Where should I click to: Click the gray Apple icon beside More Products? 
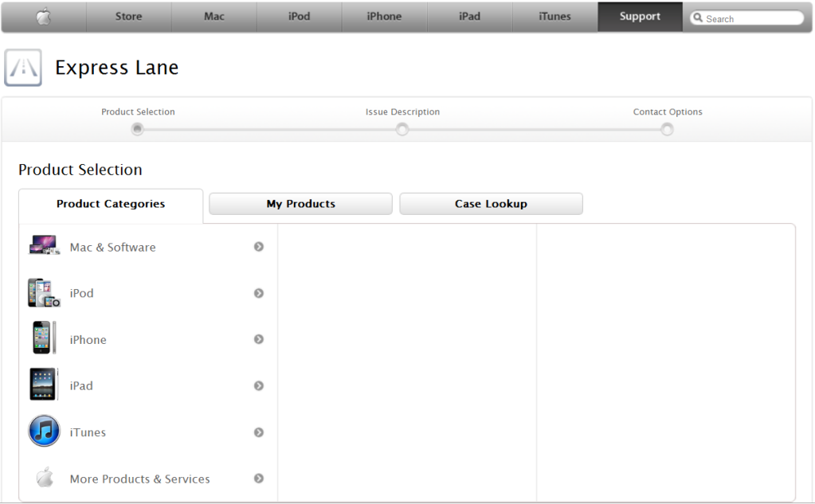[45, 477]
